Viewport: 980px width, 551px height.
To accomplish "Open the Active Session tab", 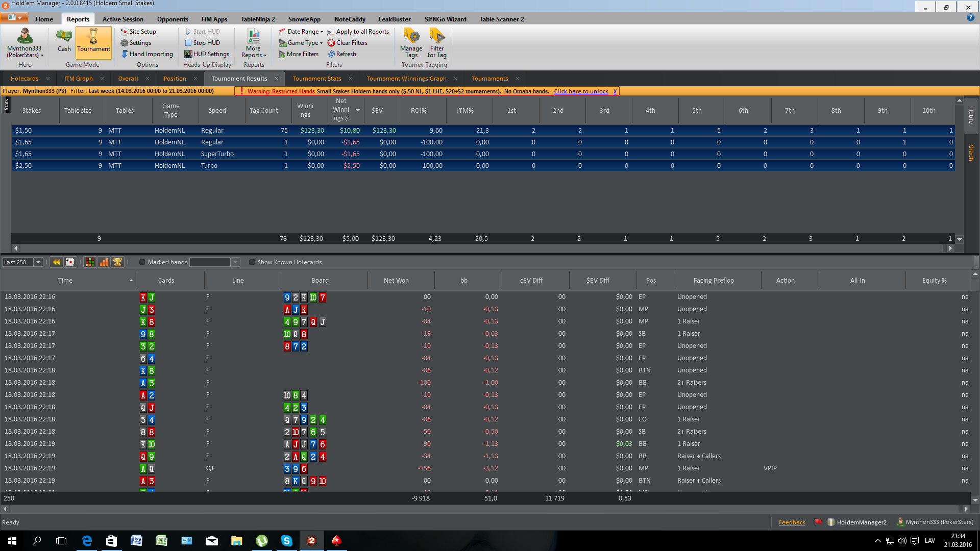I will pos(123,19).
